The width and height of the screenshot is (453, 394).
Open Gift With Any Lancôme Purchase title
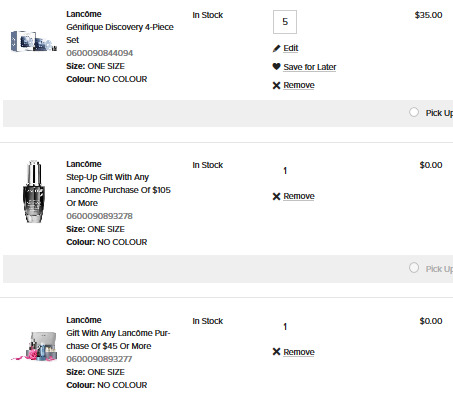tap(118, 339)
